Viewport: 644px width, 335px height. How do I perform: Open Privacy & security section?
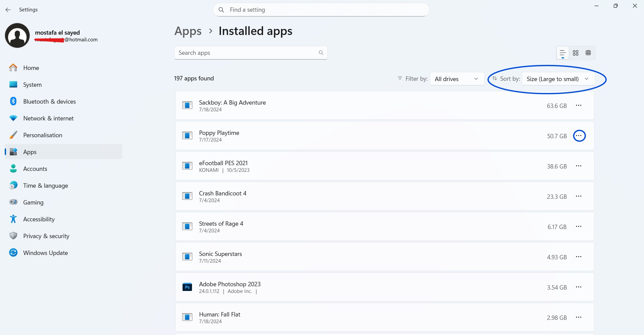(46, 236)
